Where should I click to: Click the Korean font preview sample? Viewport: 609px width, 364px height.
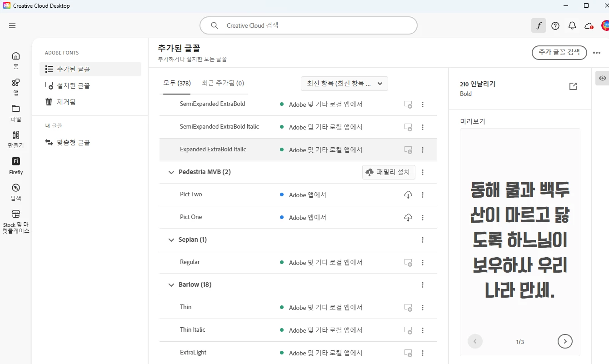point(520,239)
